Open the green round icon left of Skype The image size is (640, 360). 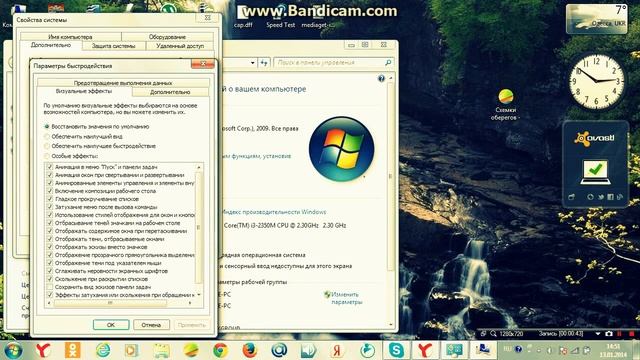[367, 350]
